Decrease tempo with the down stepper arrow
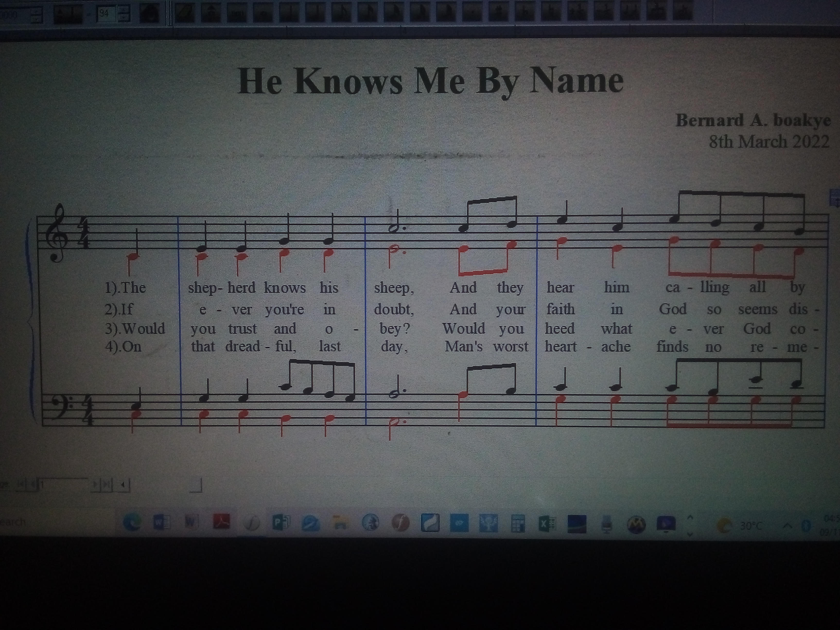 124,18
